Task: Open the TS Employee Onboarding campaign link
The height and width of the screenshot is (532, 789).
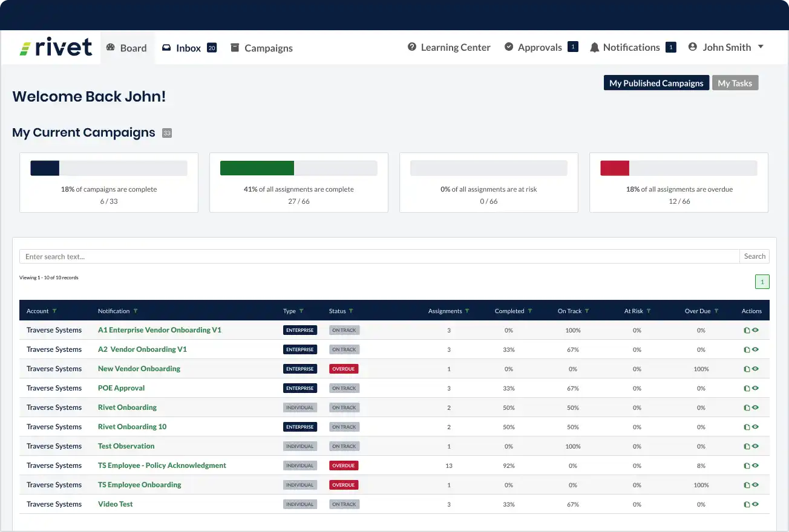Action: click(140, 484)
